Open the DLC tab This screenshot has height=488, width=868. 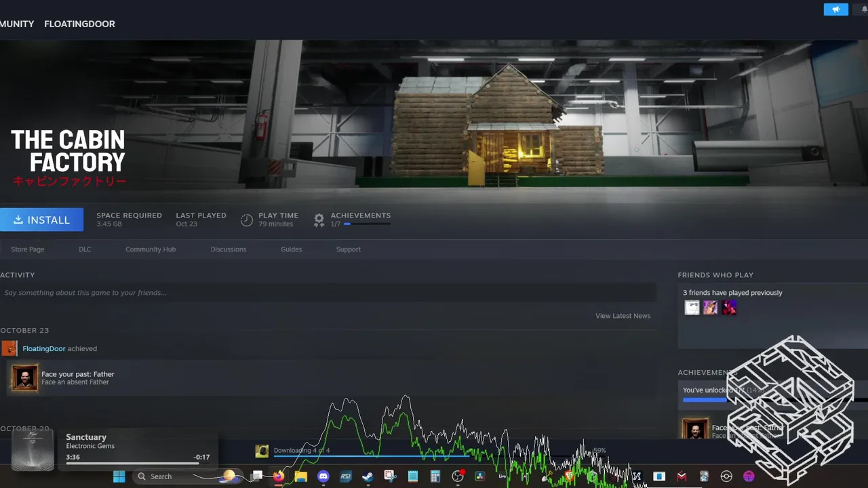click(85, 249)
